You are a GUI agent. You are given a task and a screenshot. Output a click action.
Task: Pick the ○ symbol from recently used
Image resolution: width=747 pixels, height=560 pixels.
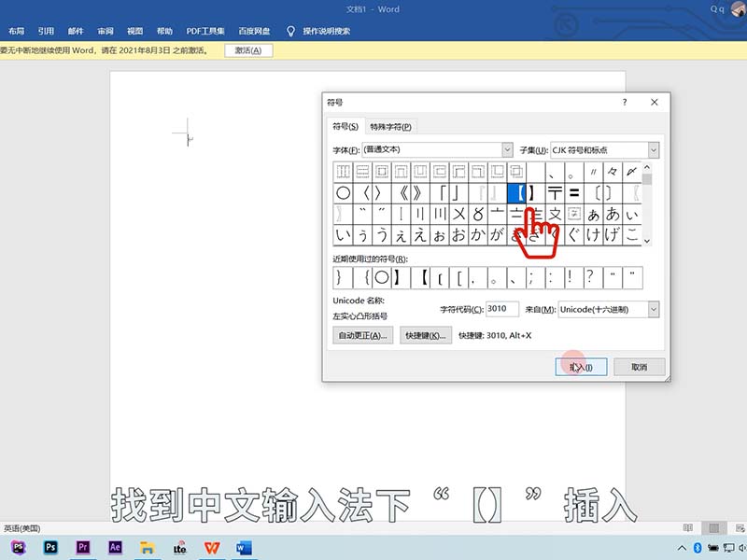pyautogui.click(x=382, y=277)
